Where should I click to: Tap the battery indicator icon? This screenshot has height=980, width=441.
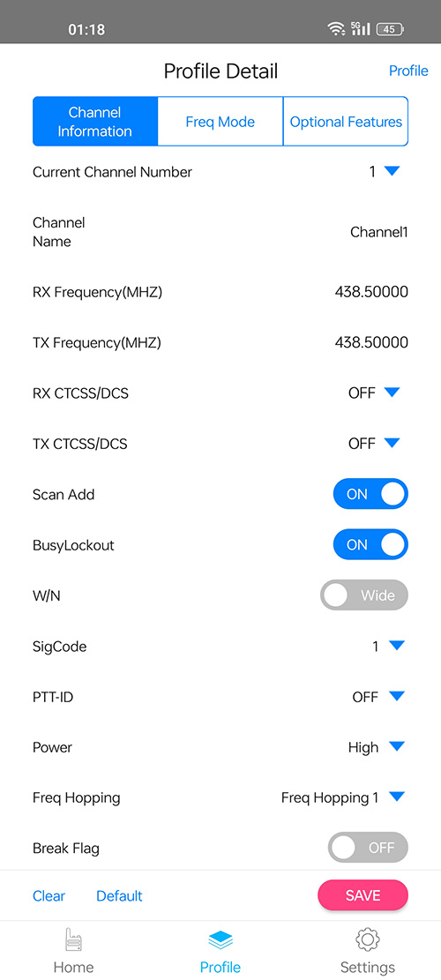click(391, 29)
